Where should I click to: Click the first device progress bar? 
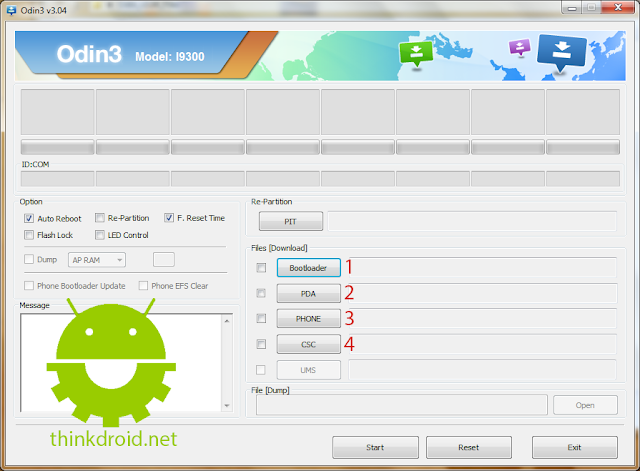[x=58, y=147]
